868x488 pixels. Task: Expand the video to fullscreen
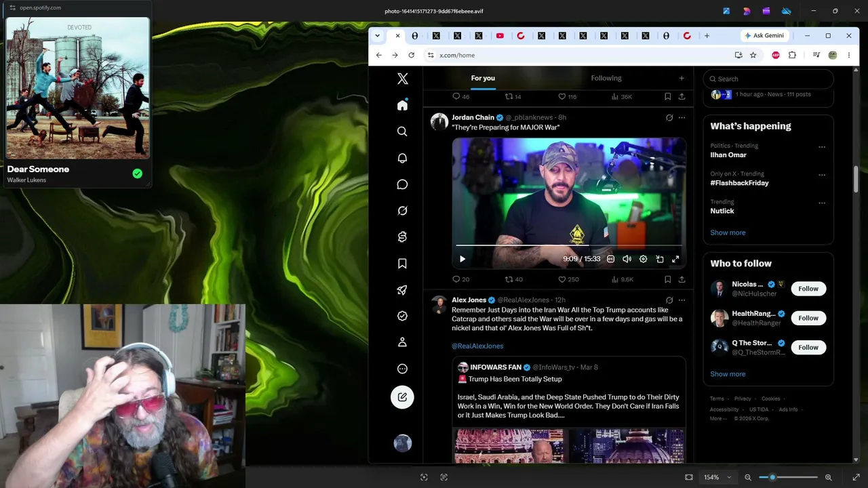(x=675, y=259)
